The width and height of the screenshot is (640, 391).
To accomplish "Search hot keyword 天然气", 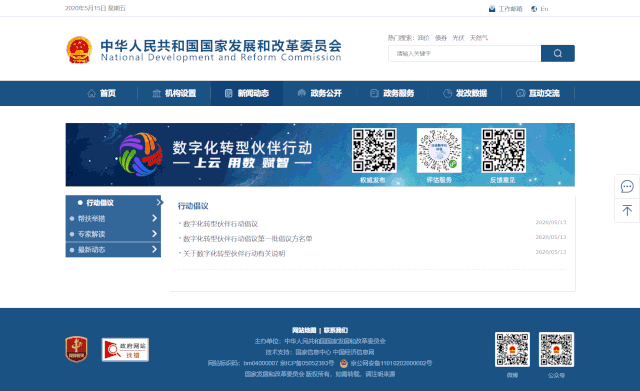I will tap(479, 38).
